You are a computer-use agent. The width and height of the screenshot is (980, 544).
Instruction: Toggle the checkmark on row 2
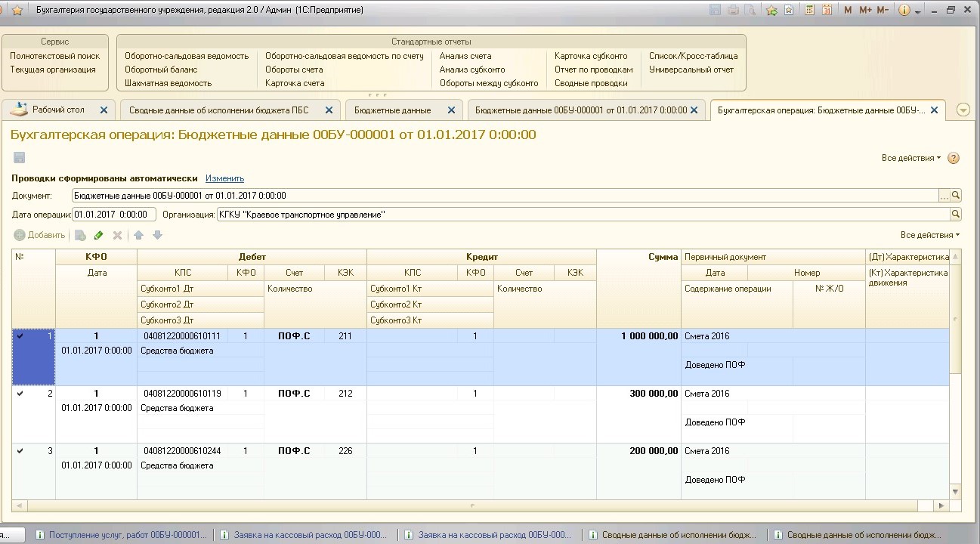pos(20,394)
